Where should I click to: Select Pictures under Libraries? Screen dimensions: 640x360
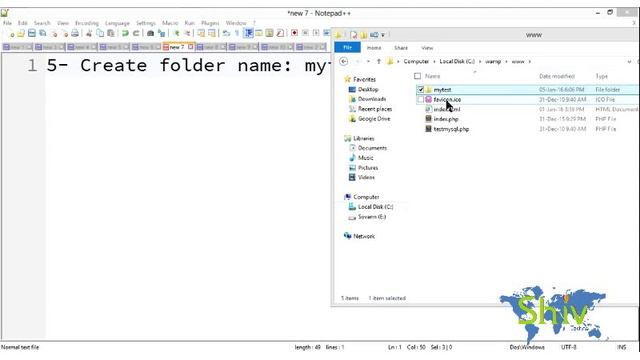tap(368, 168)
